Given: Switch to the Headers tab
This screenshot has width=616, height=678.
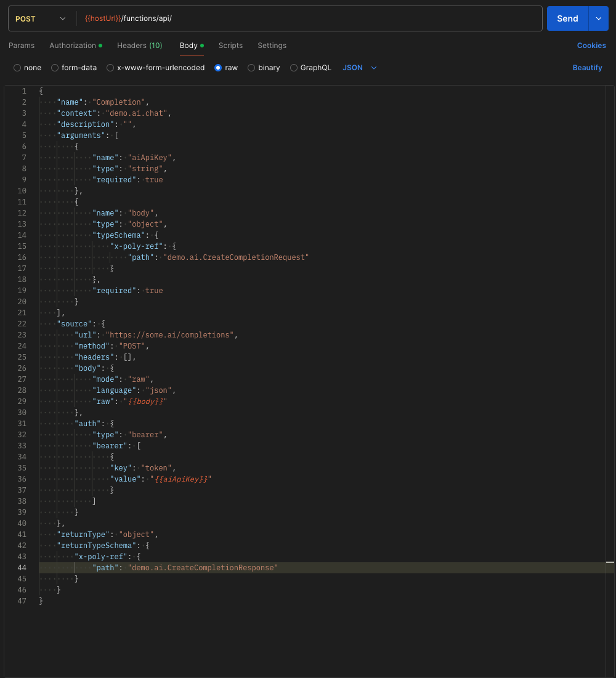Looking at the screenshot, I should pyautogui.click(x=140, y=46).
